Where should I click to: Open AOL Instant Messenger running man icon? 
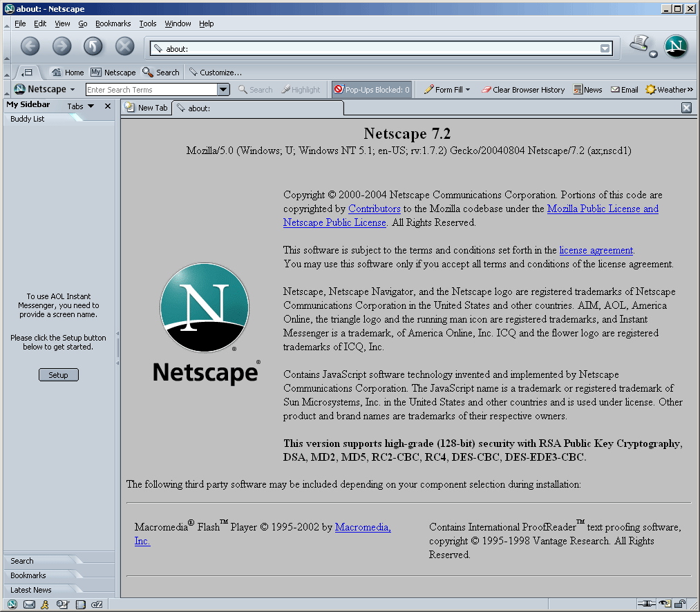point(45,604)
